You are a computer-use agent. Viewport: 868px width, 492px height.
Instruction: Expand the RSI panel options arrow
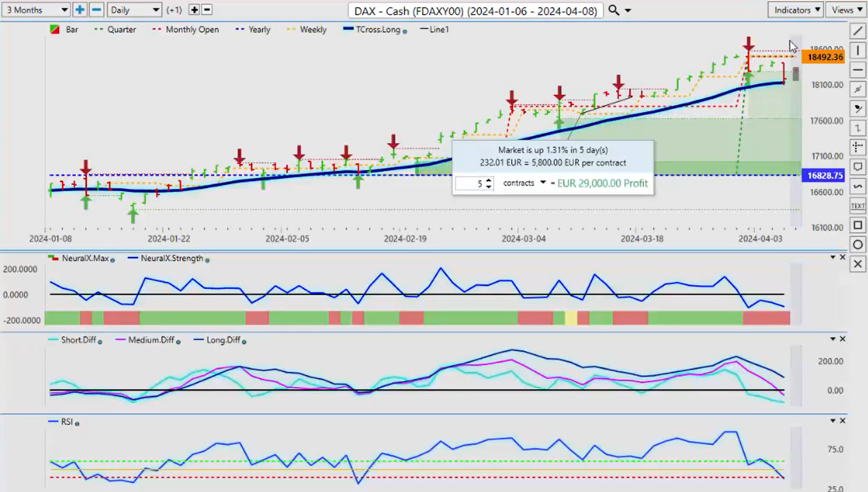[833, 421]
